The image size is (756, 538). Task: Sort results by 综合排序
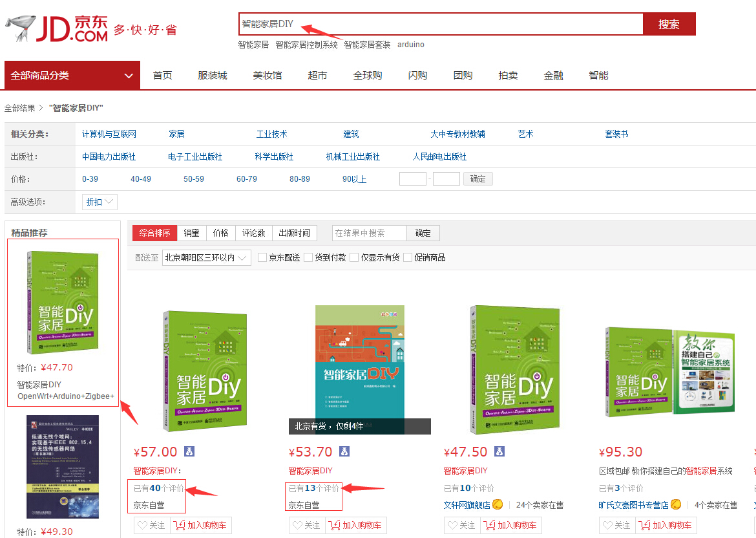(155, 233)
